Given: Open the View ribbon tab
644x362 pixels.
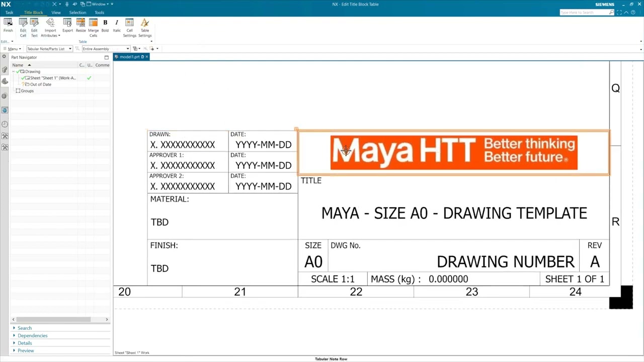Looking at the screenshot, I should pyautogui.click(x=56, y=13).
